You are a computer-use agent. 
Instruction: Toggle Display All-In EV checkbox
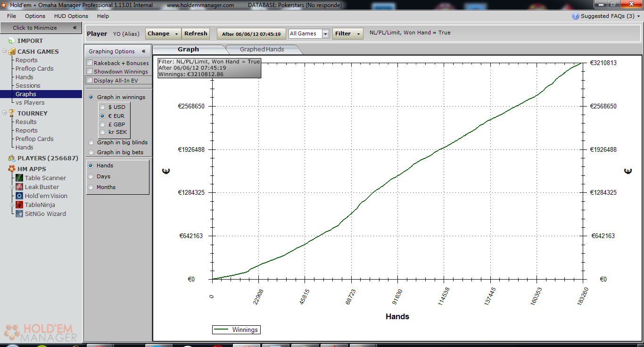pyautogui.click(x=90, y=80)
